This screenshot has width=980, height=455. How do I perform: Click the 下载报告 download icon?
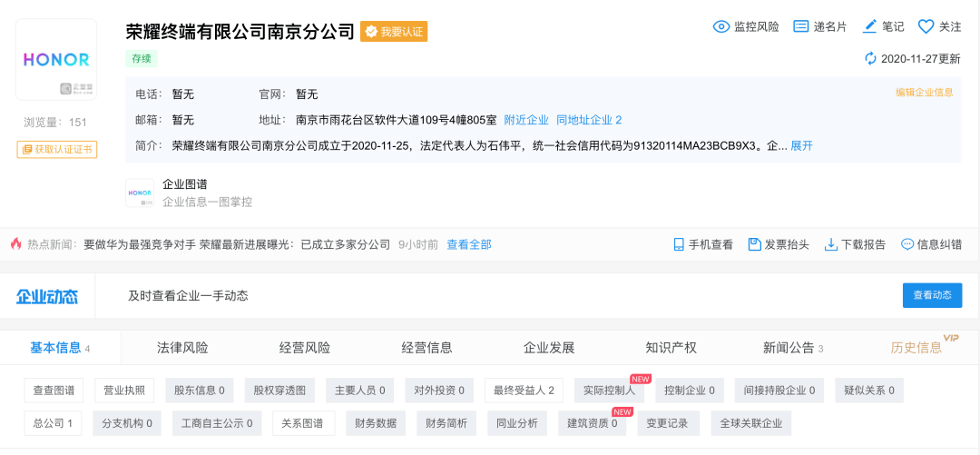[830, 244]
